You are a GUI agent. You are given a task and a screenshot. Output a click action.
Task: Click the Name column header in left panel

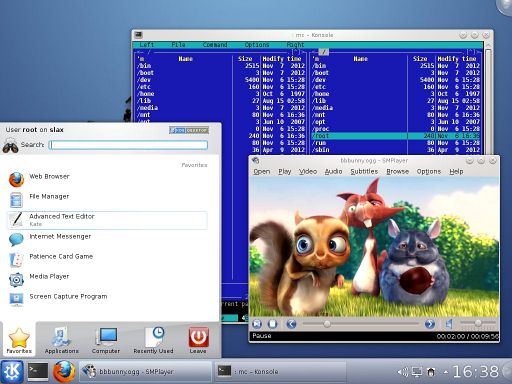[x=185, y=59]
